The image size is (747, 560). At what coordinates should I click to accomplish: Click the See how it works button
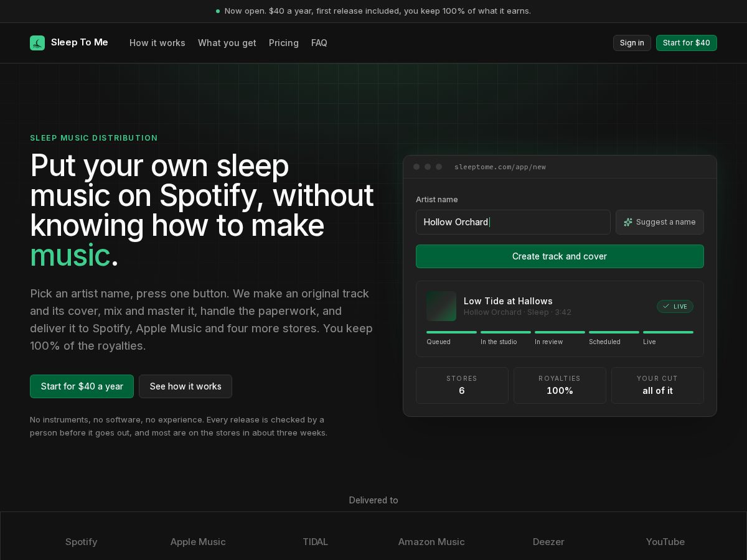tap(186, 386)
